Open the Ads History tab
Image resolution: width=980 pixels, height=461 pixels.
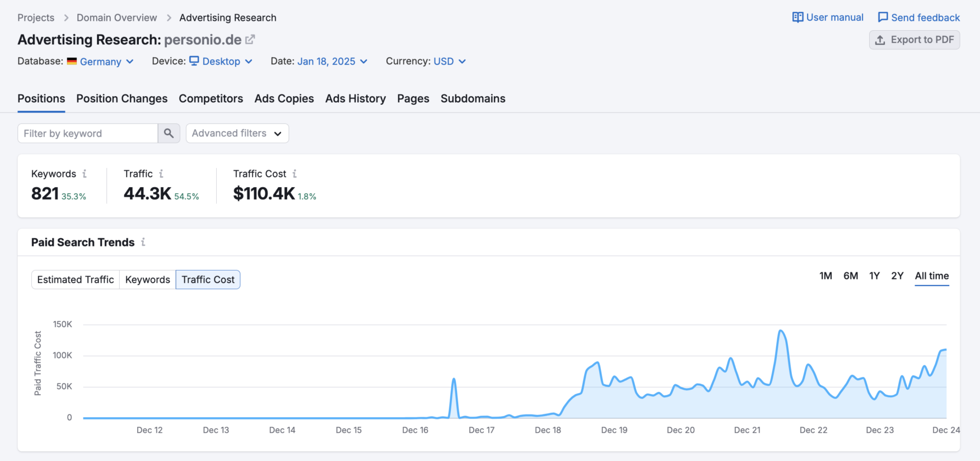point(355,99)
